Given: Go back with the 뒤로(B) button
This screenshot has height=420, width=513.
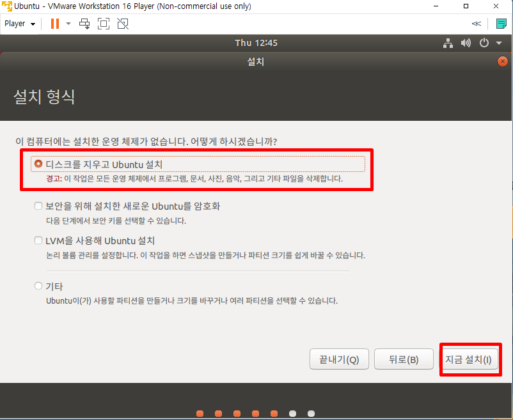Looking at the screenshot, I should point(404,359).
